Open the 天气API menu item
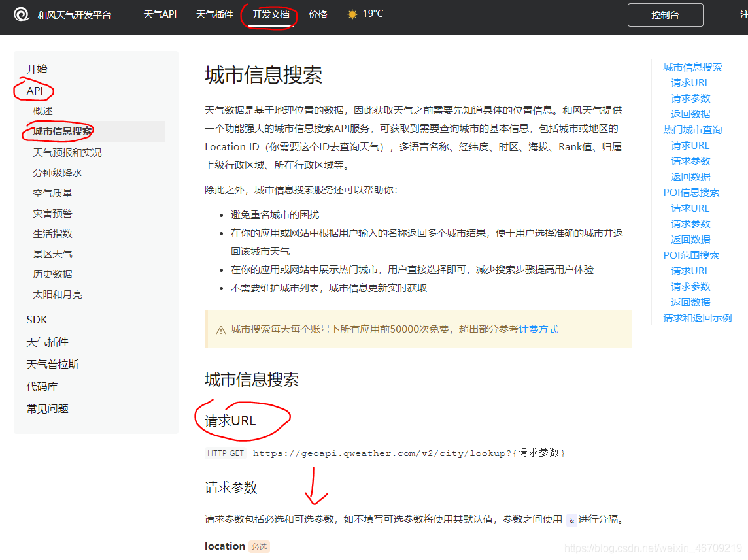The height and width of the screenshot is (560, 748). 160,14
